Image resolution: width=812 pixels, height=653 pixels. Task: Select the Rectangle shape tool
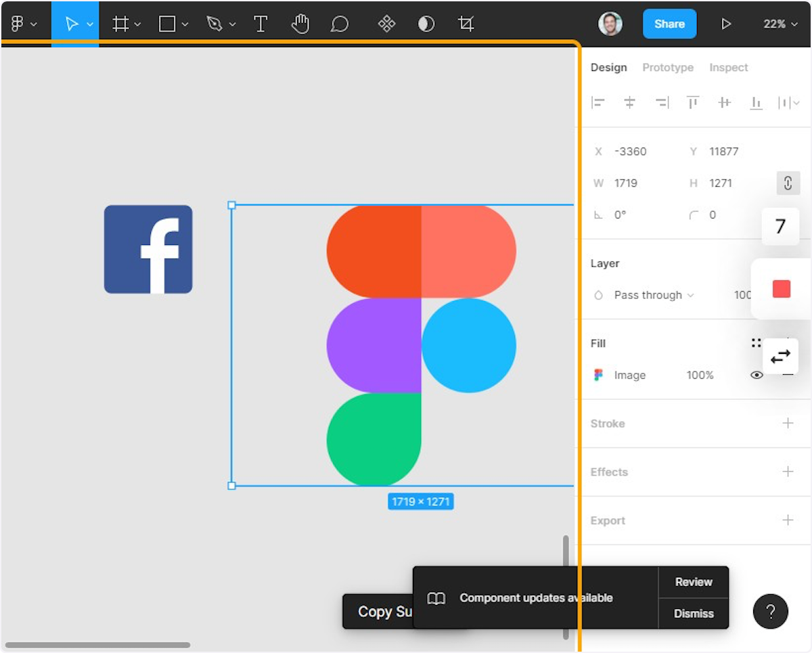[x=167, y=24]
